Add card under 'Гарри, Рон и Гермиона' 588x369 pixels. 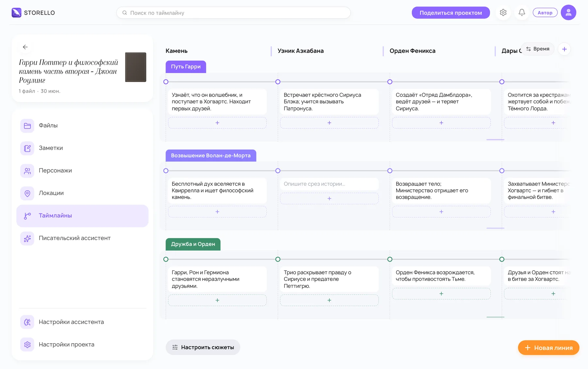[x=217, y=300]
